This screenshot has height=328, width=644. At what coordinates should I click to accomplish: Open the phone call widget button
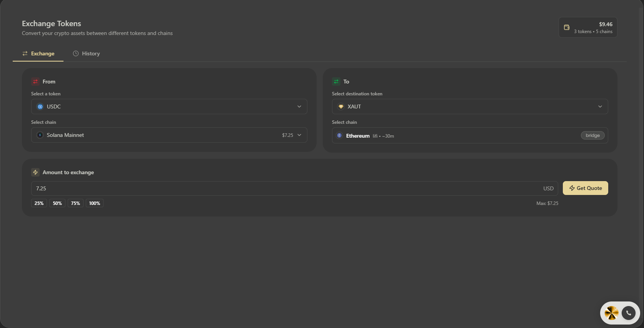tap(629, 313)
